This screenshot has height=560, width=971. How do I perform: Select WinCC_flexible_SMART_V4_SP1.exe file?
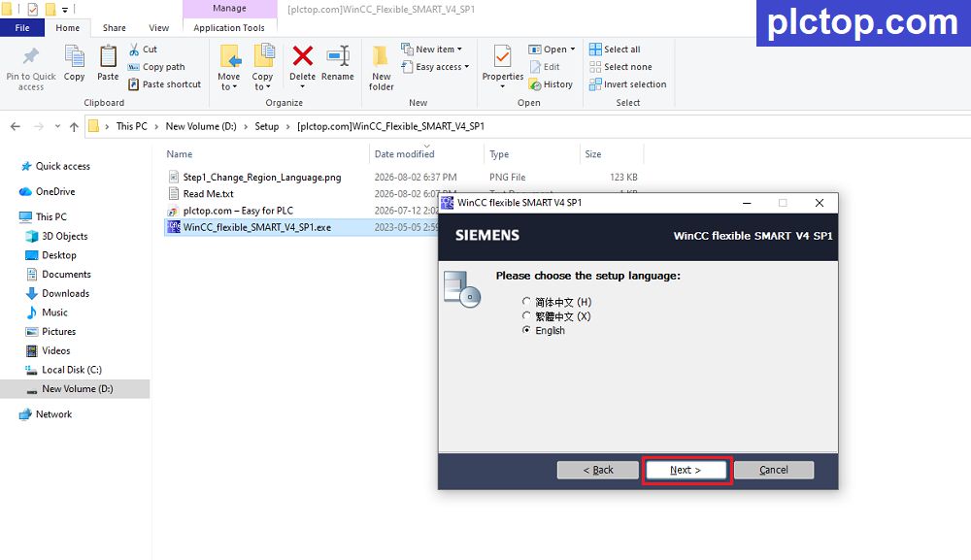point(257,227)
